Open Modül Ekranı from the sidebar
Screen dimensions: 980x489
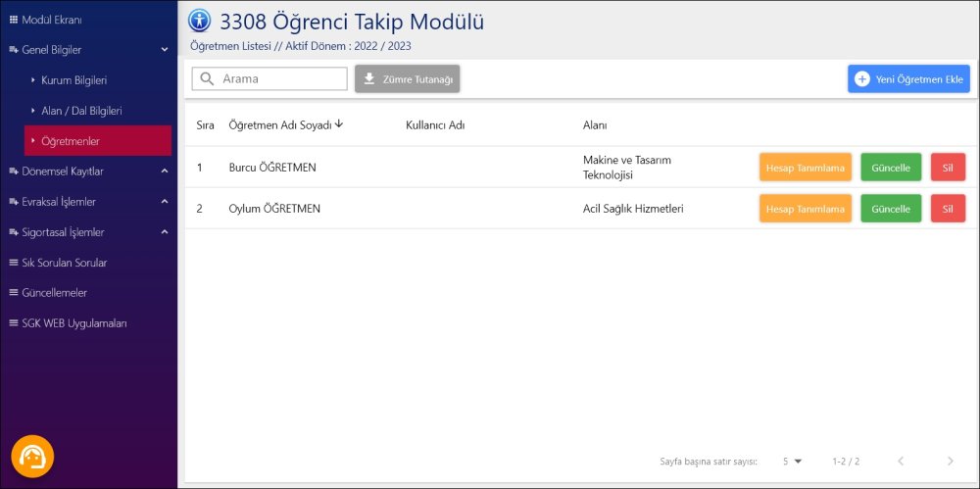(52, 20)
